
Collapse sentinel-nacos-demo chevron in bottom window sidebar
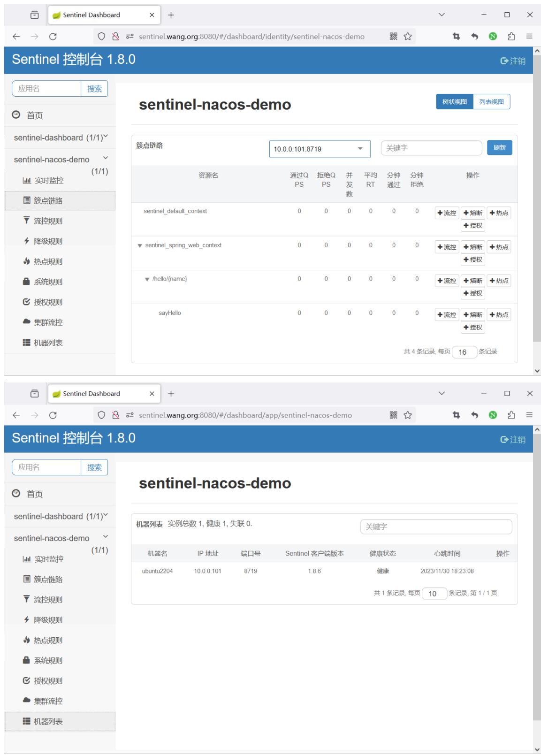pyautogui.click(x=106, y=537)
